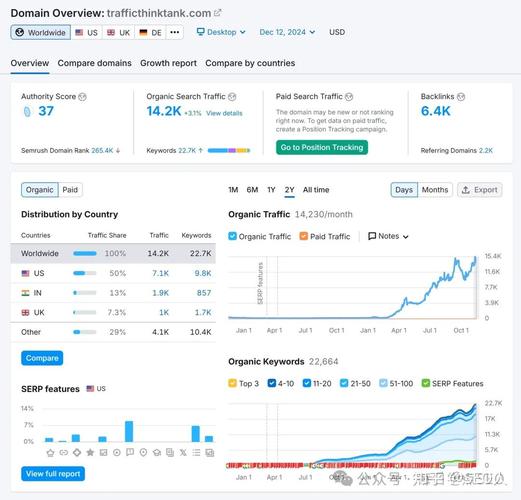
Task: Open the Desktop device dropdown
Action: (x=221, y=32)
